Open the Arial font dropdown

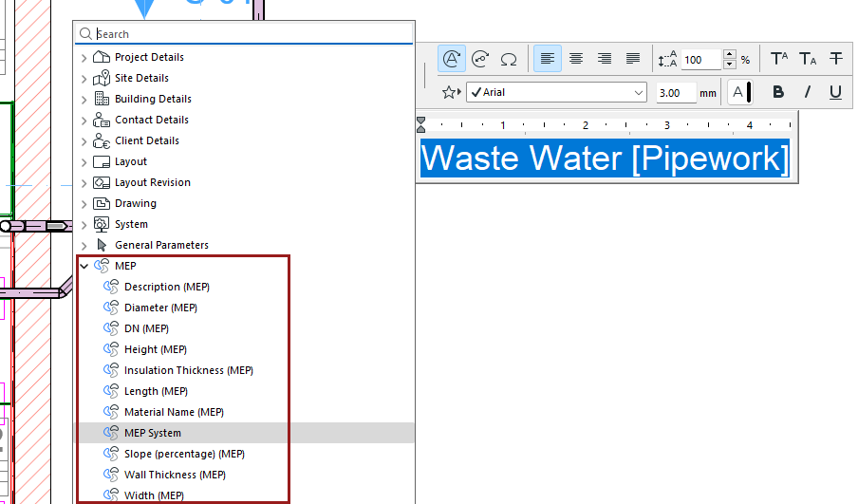(556, 92)
